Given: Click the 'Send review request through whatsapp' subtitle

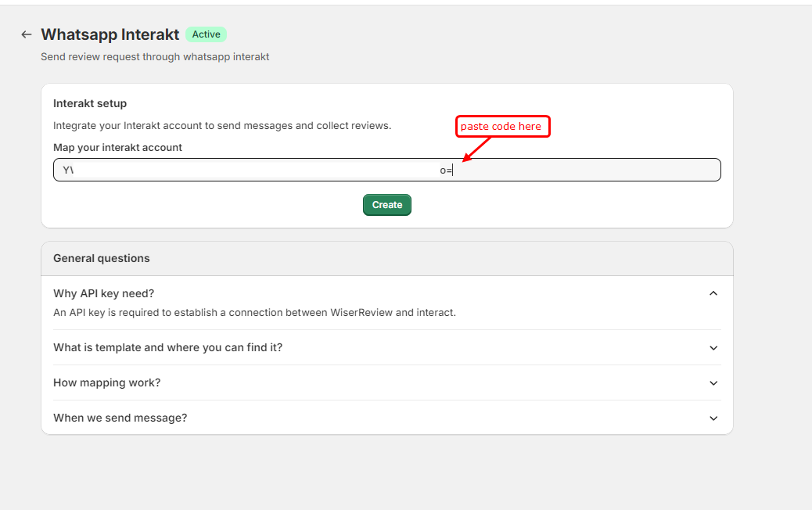Looking at the screenshot, I should pyautogui.click(x=155, y=56).
